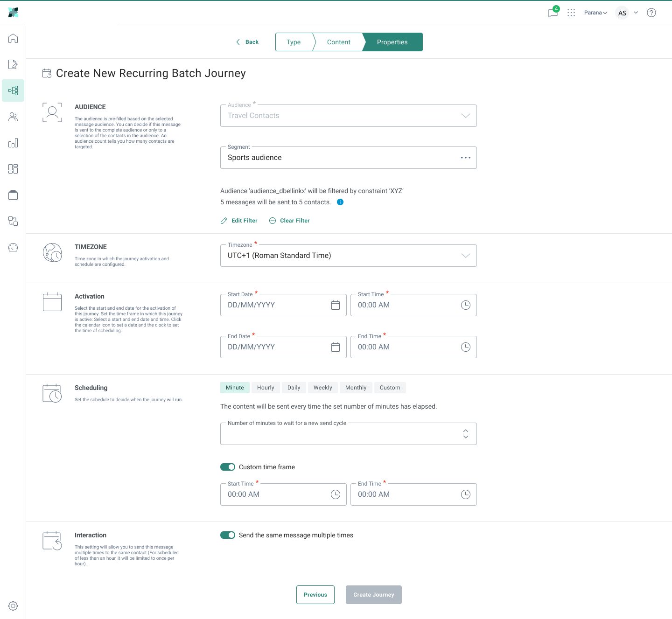Click the application logo

click(13, 13)
